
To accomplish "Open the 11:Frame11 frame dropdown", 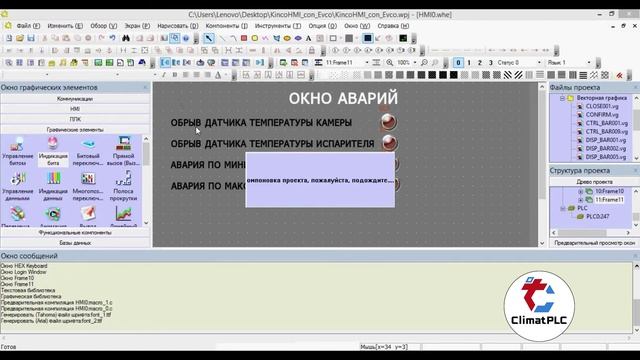I will click(367, 62).
